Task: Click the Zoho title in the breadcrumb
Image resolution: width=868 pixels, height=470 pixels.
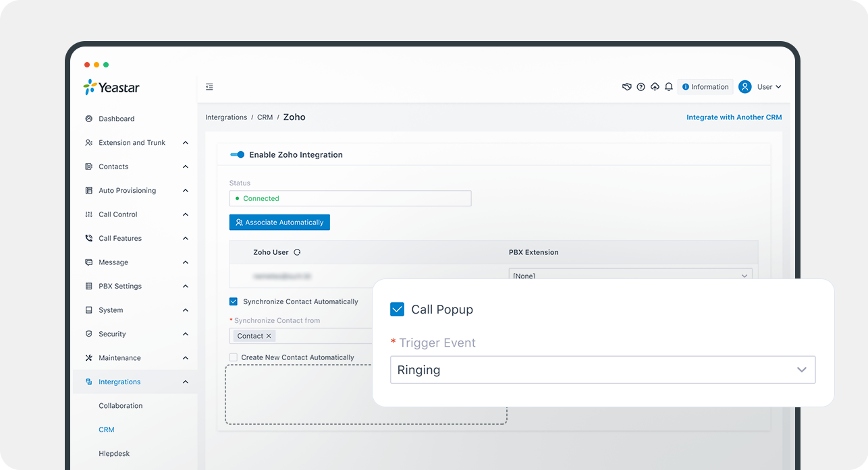Action: (294, 117)
